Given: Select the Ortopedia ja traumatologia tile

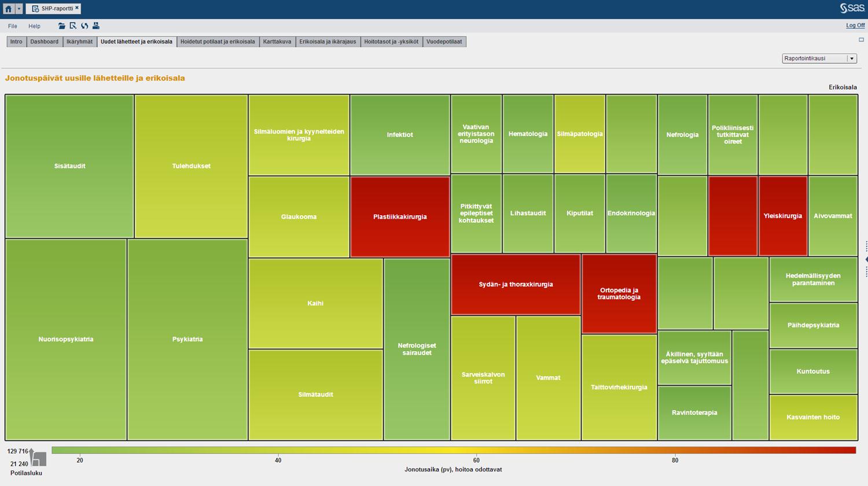Looking at the screenshot, I should tap(619, 294).
